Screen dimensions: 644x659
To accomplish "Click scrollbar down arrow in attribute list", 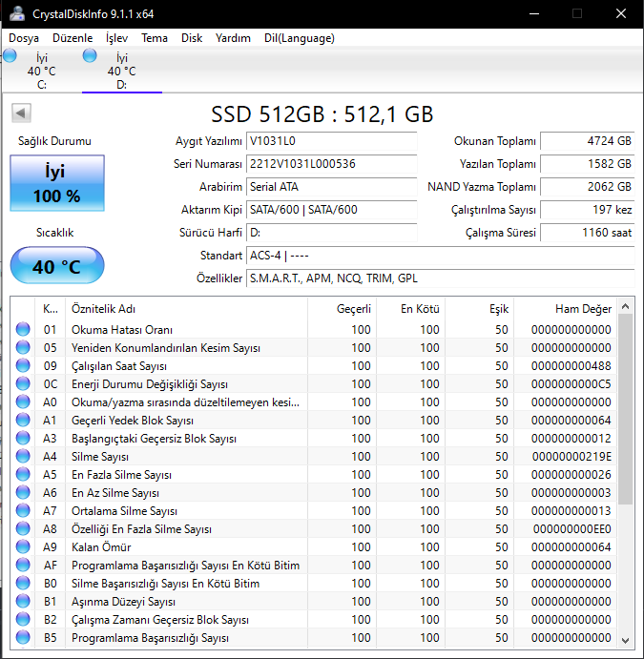I will 626,640.
